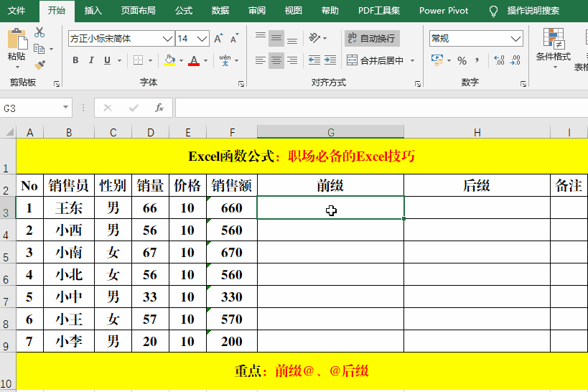Apply comma style
Screen dimensions: 588x392
(x=477, y=60)
